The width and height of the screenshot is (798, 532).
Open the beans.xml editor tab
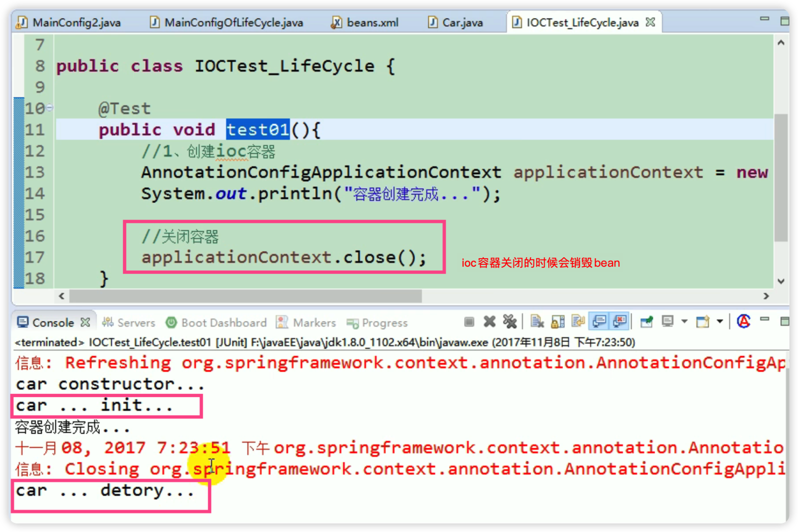tap(365, 22)
